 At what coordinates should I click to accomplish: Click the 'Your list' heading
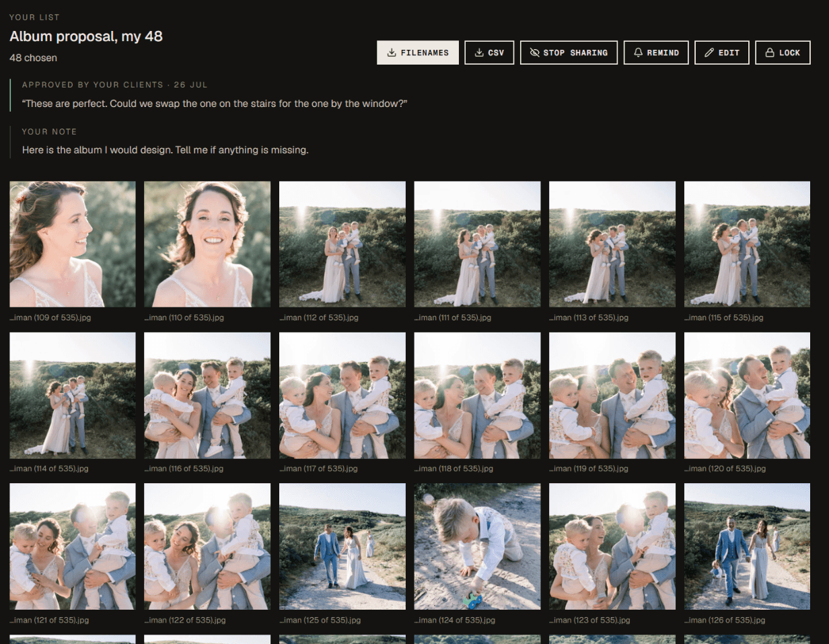pyautogui.click(x=34, y=17)
